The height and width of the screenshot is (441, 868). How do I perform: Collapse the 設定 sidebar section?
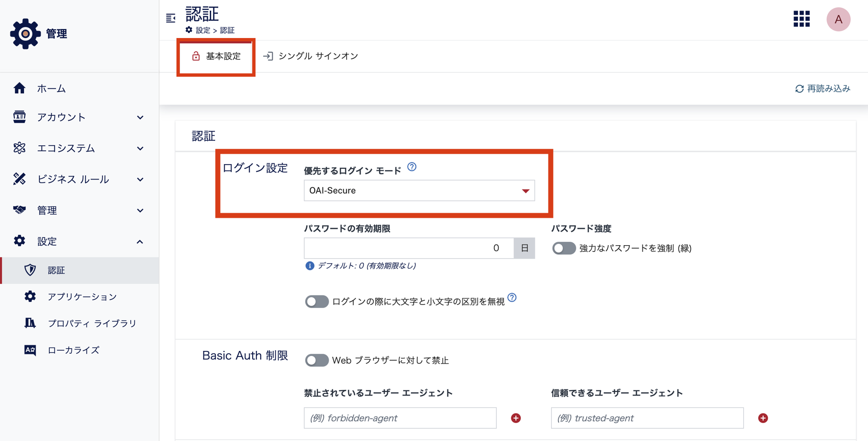tap(79, 242)
